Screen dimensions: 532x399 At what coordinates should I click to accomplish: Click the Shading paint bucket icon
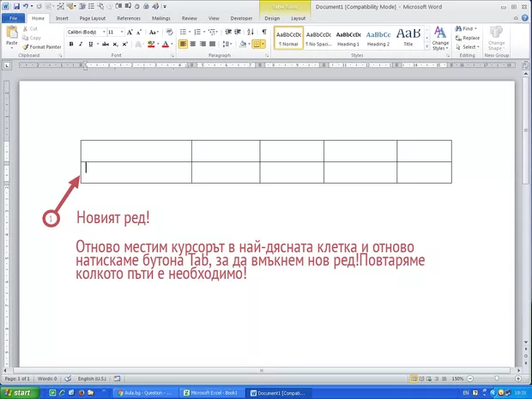(x=243, y=44)
